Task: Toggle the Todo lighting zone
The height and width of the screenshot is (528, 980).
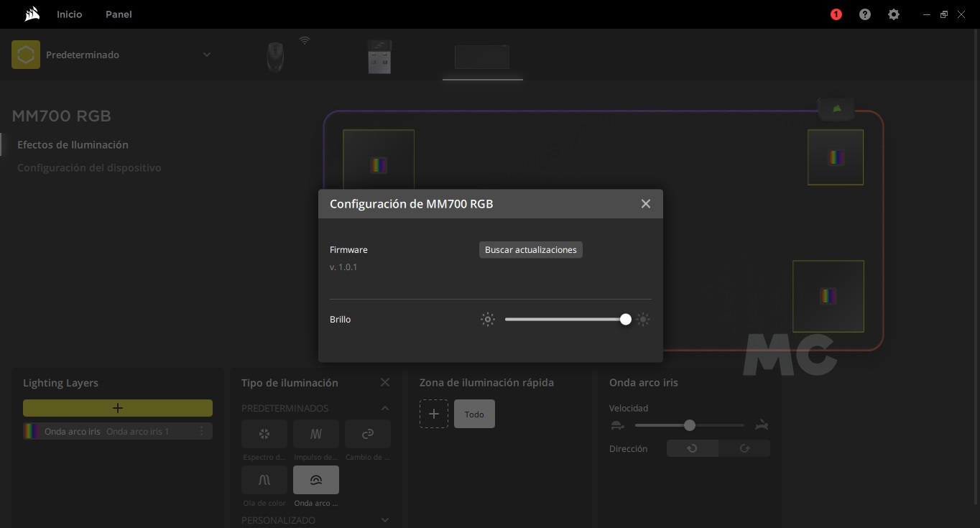Action: tap(474, 414)
